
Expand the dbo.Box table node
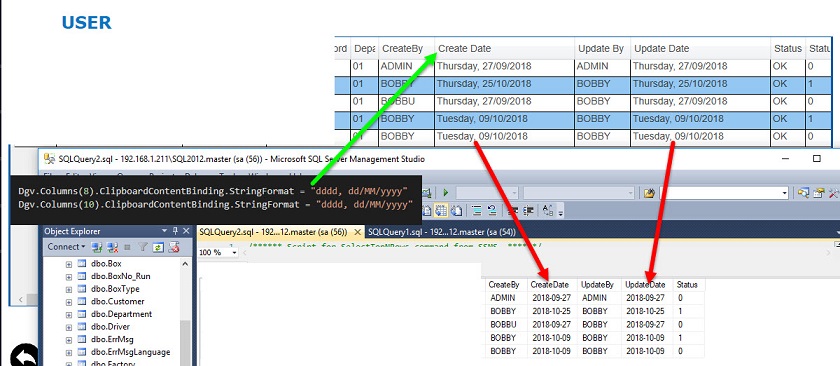click(x=69, y=264)
